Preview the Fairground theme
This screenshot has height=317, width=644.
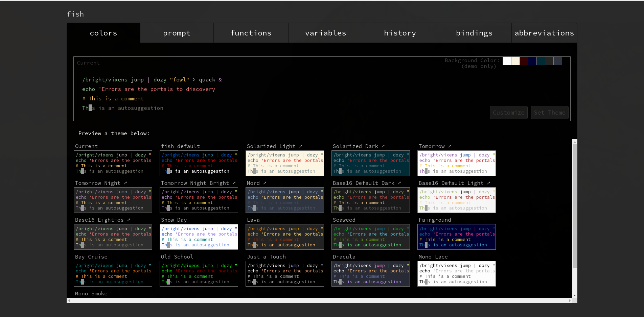[x=457, y=237]
